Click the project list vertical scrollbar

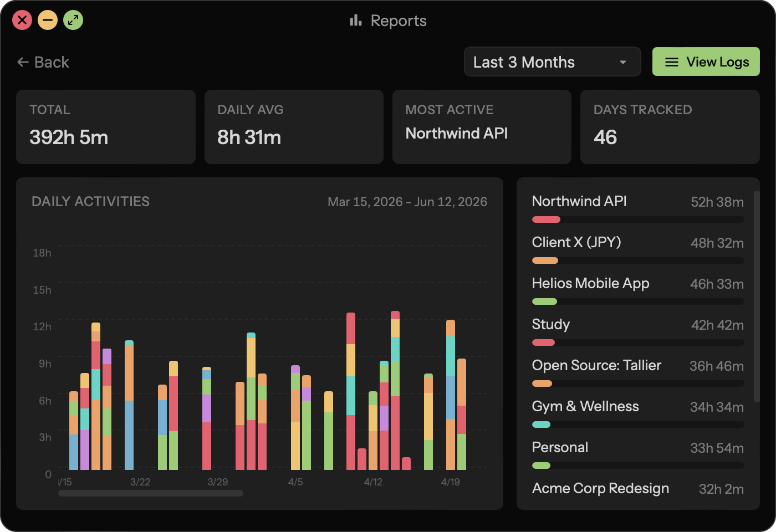757,296
